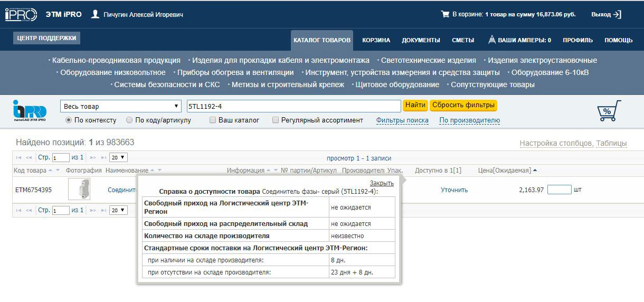The height and width of the screenshot is (302, 644).
Task: Sort by Цена[Ожидаемая] column arrow
Action: [x=535, y=170]
